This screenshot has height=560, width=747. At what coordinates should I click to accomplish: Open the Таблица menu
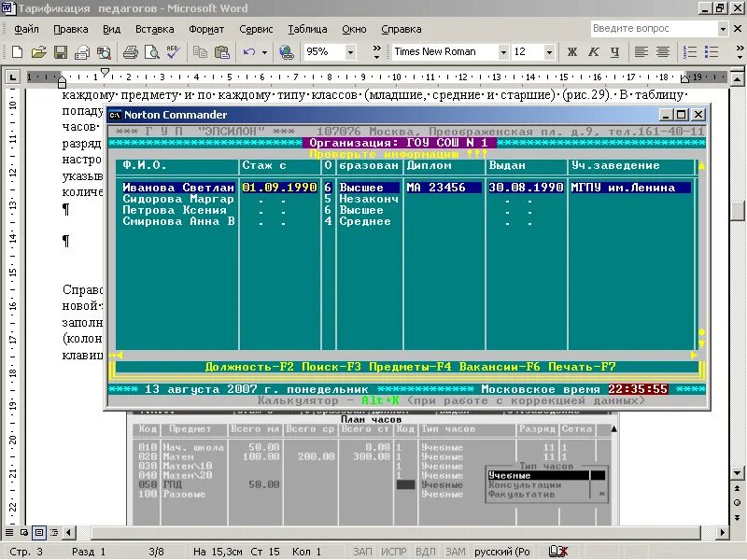pyautogui.click(x=307, y=29)
